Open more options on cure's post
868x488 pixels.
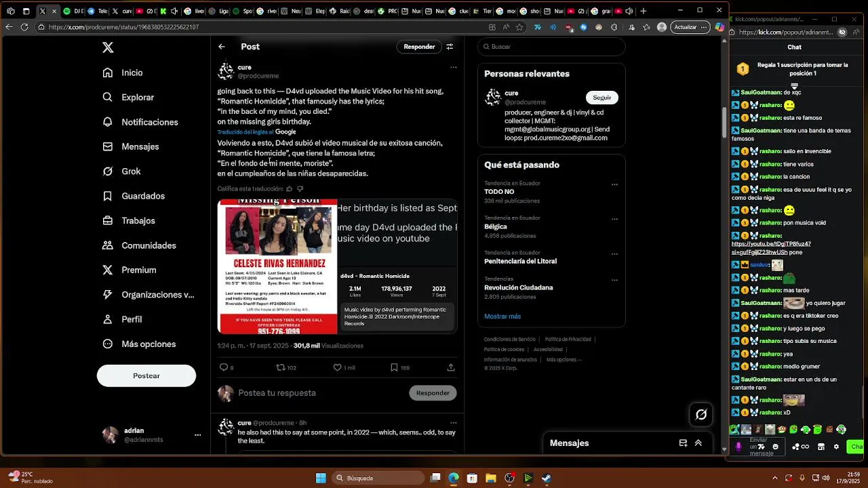point(454,67)
